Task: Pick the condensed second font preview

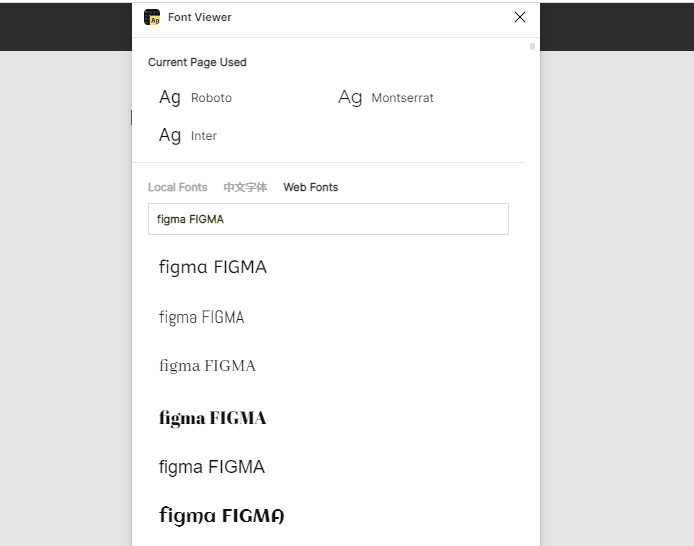Action: (x=201, y=317)
